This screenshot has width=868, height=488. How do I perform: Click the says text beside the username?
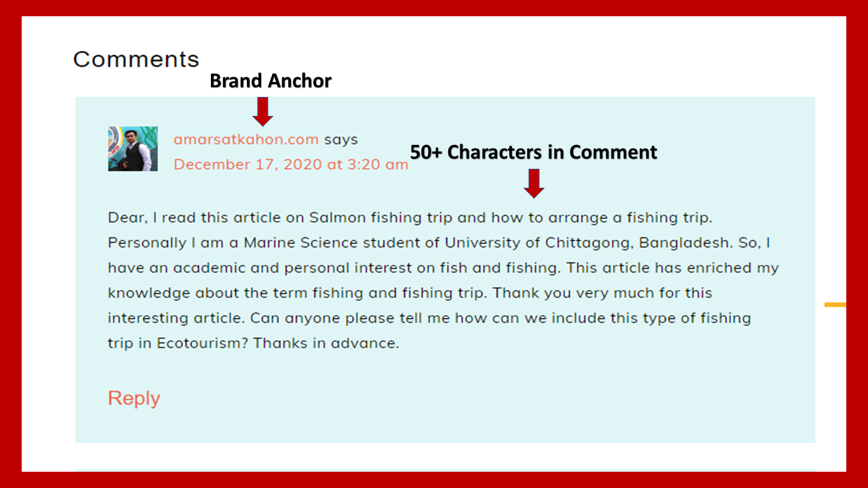tap(341, 139)
